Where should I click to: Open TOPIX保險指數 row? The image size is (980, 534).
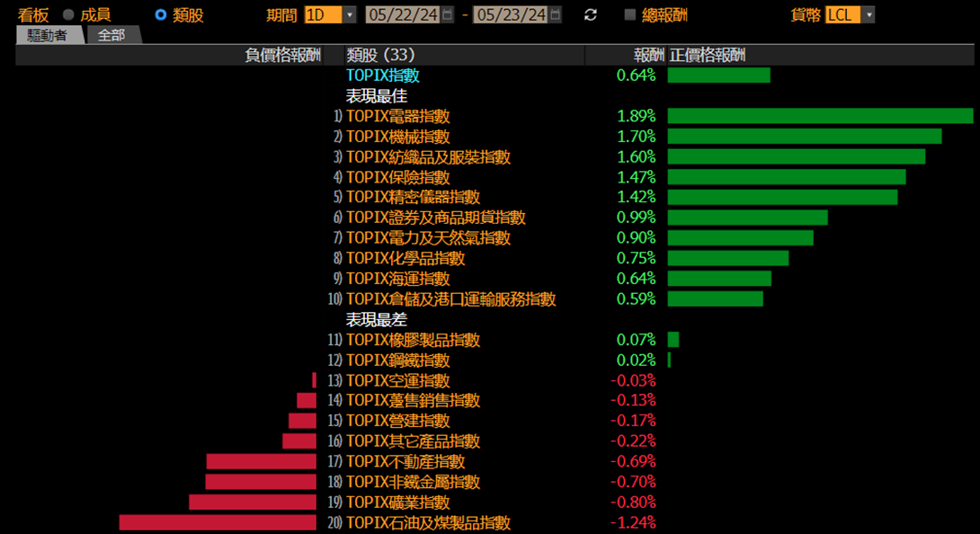pyautogui.click(x=397, y=177)
